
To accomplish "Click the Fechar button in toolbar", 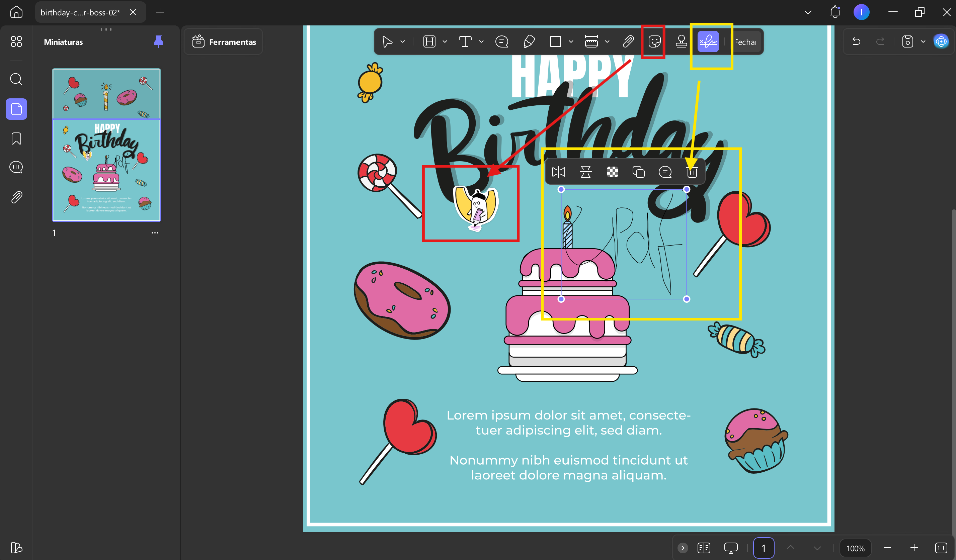I will pyautogui.click(x=745, y=42).
